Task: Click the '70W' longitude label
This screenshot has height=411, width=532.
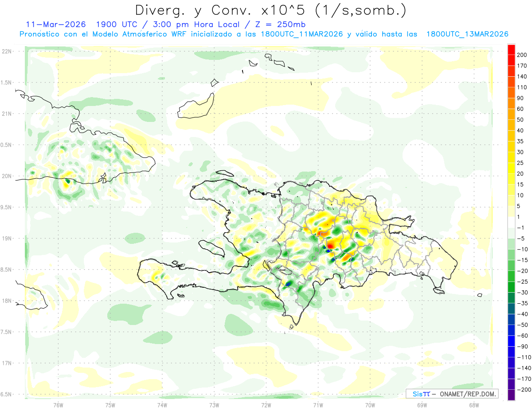Action: (x=370, y=405)
